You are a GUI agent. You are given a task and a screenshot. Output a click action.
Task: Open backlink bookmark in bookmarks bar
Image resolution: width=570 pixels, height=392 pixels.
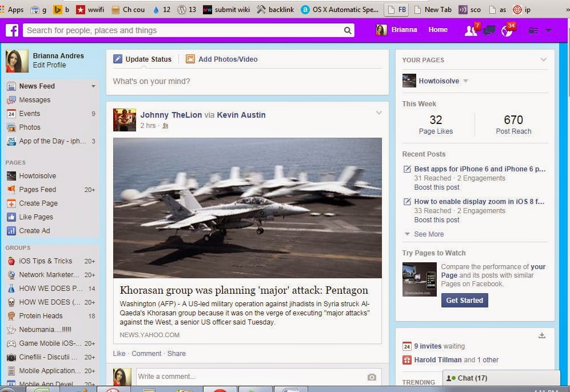275,10
